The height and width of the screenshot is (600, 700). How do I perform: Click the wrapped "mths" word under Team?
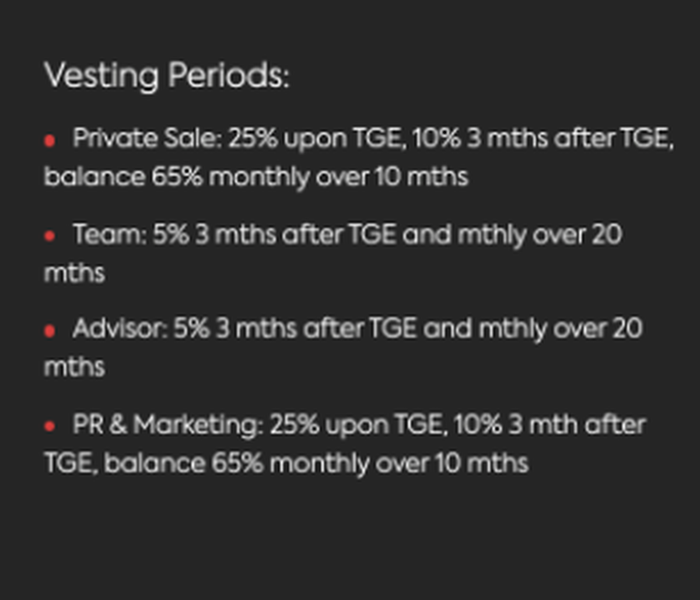pyautogui.click(x=74, y=272)
